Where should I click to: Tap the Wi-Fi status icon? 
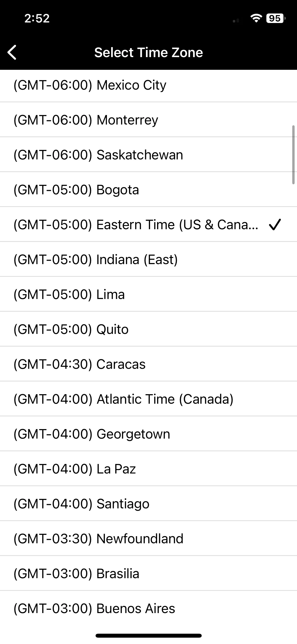(256, 18)
